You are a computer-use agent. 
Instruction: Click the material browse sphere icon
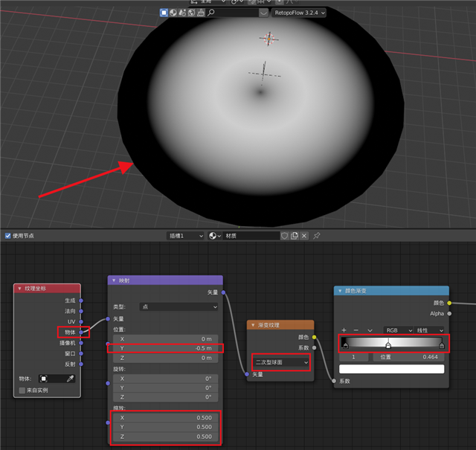tap(215, 236)
